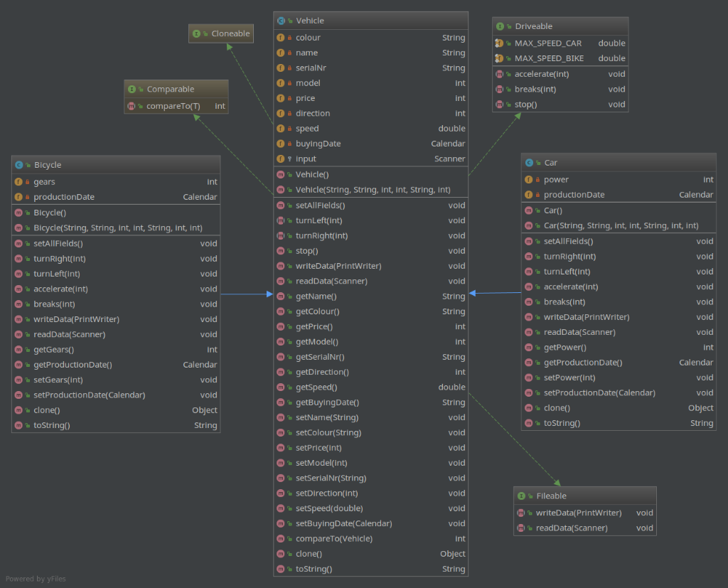Click the field icon beside Vehicle's buyingDate
This screenshot has height=588, width=728.
pyautogui.click(x=280, y=144)
